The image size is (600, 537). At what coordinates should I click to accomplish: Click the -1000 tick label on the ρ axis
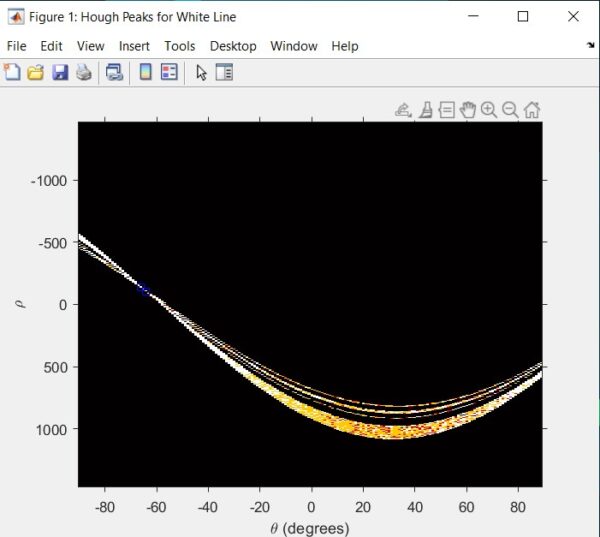click(x=49, y=181)
